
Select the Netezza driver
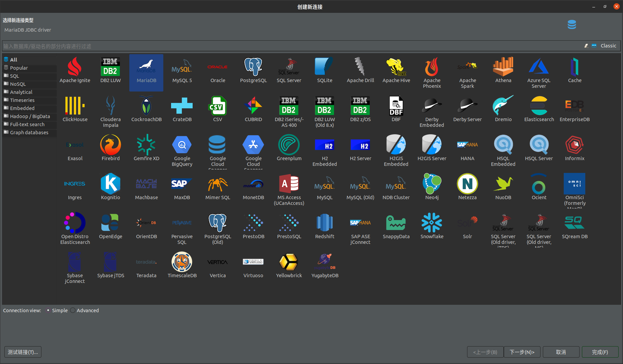tap(467, 187)
